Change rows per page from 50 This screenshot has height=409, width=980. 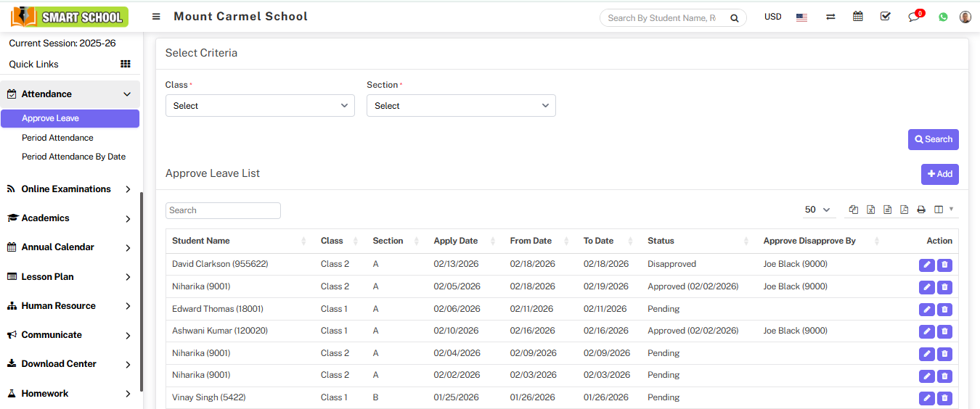tap(817, 210)
